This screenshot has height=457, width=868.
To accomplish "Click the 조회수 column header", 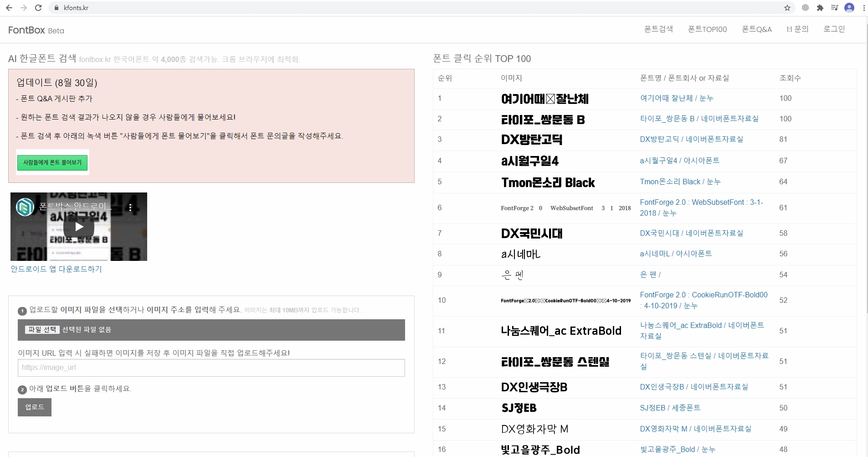I will (x=790, y=78).
